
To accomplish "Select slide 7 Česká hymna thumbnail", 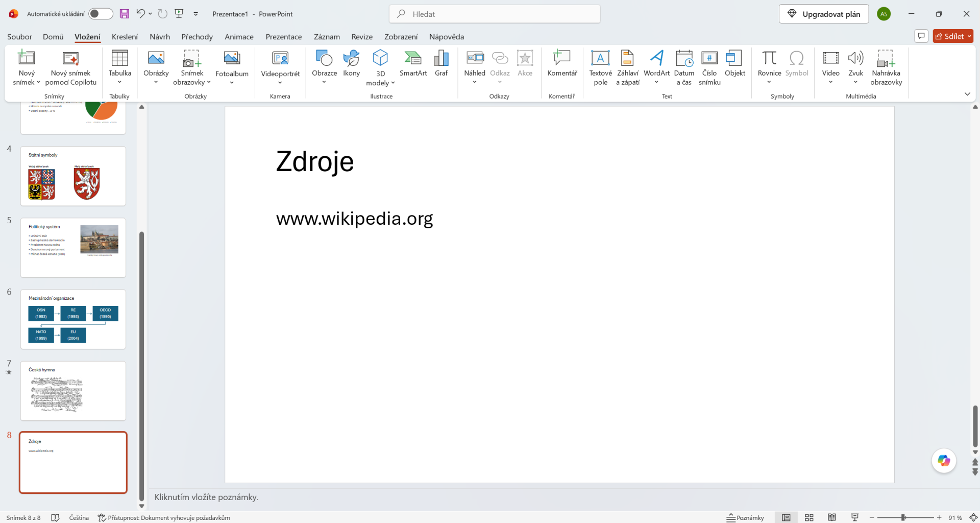I will [x=73, y=391].
